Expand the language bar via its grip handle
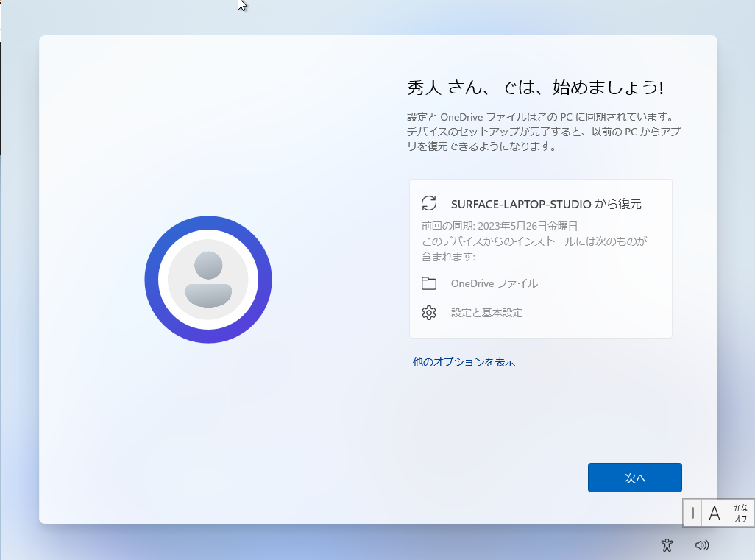Viewport: 755px width, 560px height. (693, 513)
